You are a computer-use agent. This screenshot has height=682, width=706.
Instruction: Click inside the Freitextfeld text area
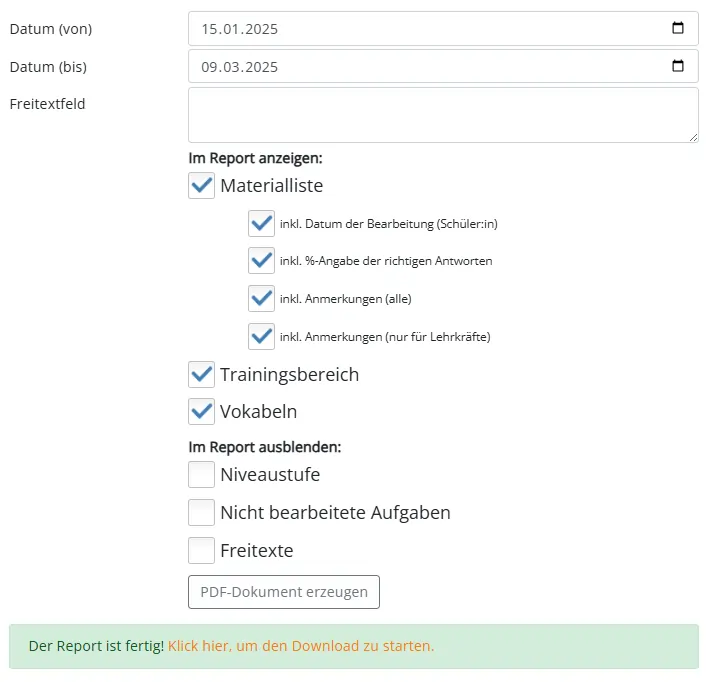coord(440,114)
